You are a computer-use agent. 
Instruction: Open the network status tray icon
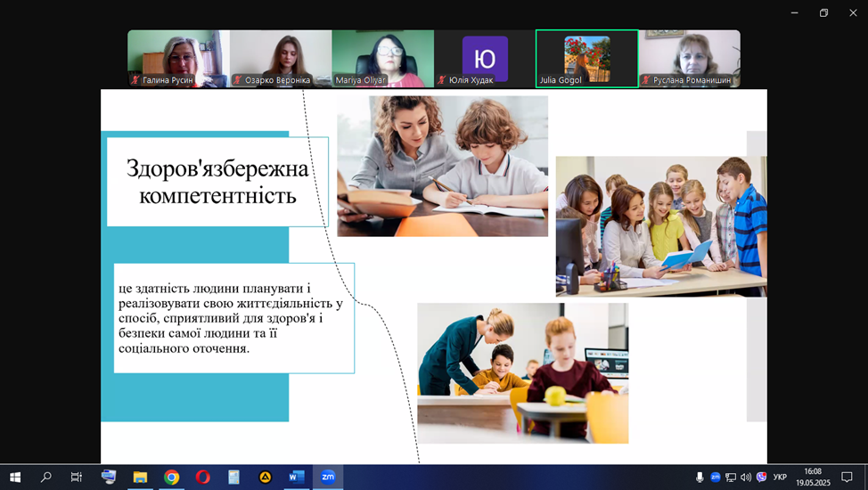click(731, 478)
